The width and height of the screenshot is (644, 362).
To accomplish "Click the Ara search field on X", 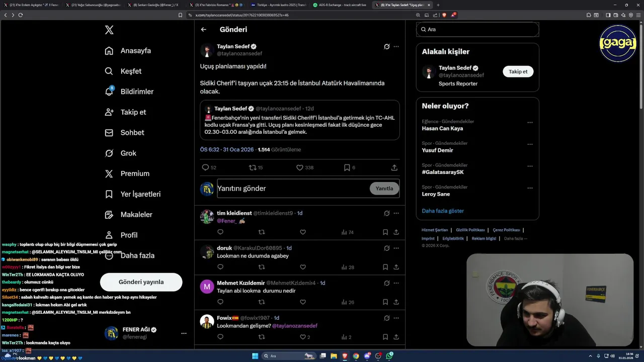I will click(x=477, y=30).
